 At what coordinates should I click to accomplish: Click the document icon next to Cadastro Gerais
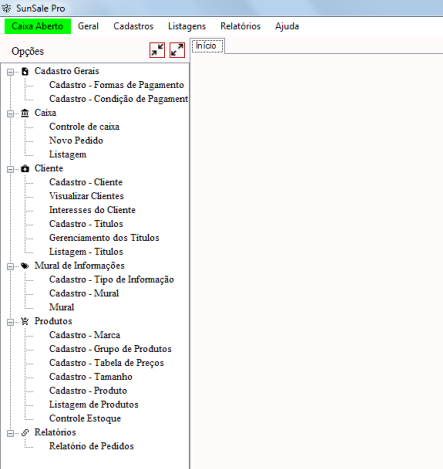tap(25, 71)
